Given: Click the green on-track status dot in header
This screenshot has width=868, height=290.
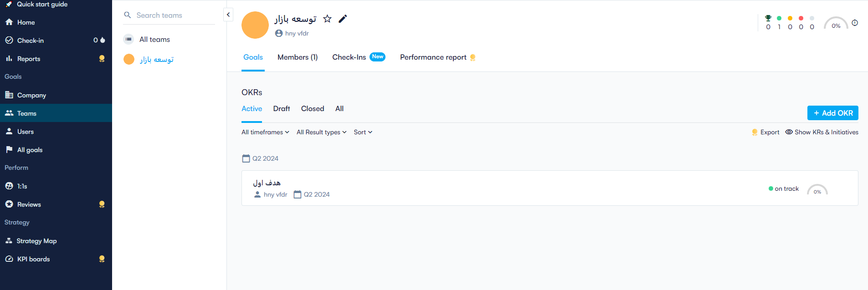Looking at the screenshot, I should (x=779, y=18).
